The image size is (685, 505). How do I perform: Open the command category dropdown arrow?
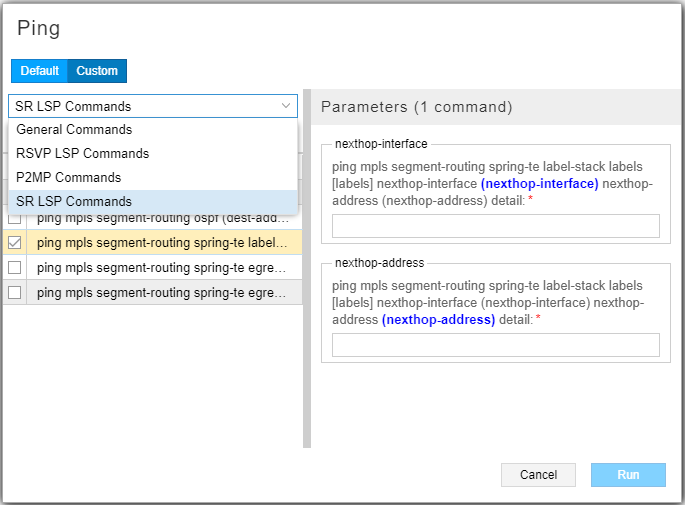click(285, 106)
